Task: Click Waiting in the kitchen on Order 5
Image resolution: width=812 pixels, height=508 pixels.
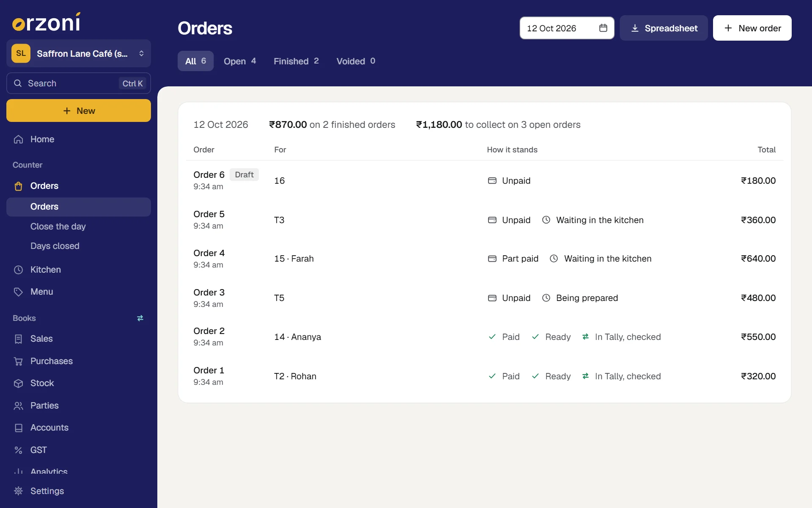Action: point(593,220)
